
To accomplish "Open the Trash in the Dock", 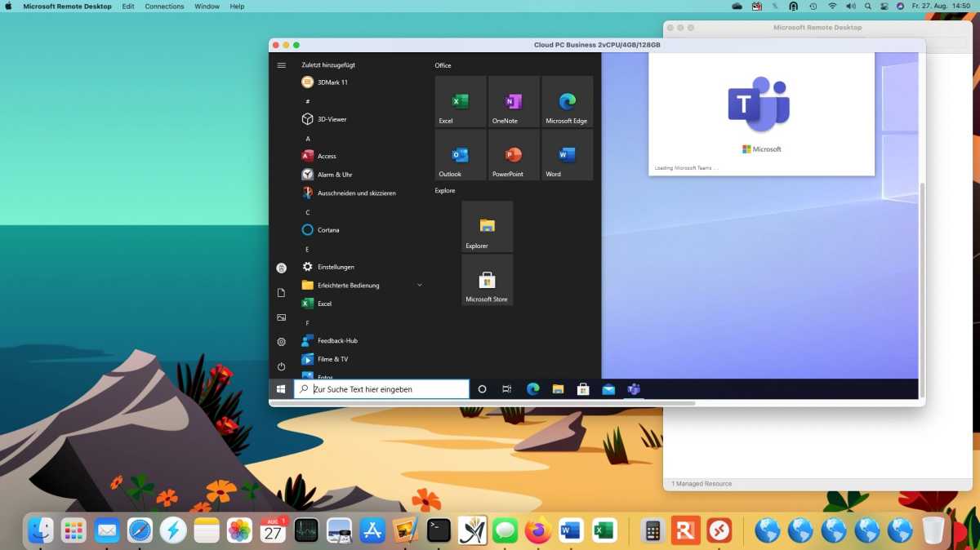I will tap(933, 530).
